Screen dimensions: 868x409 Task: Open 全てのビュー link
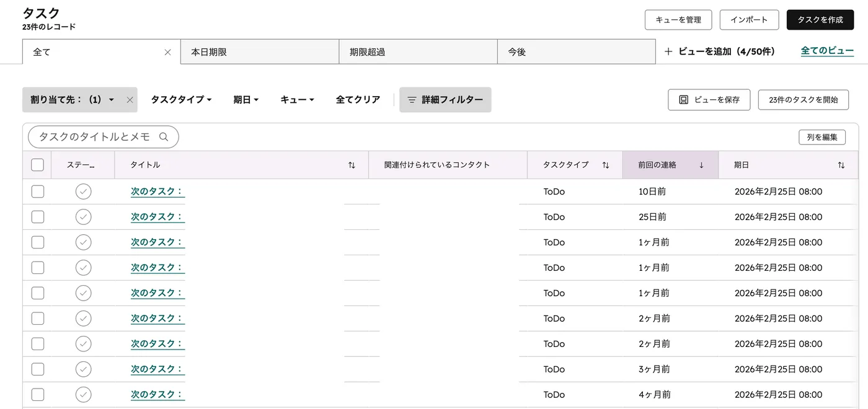coord(827,51)
